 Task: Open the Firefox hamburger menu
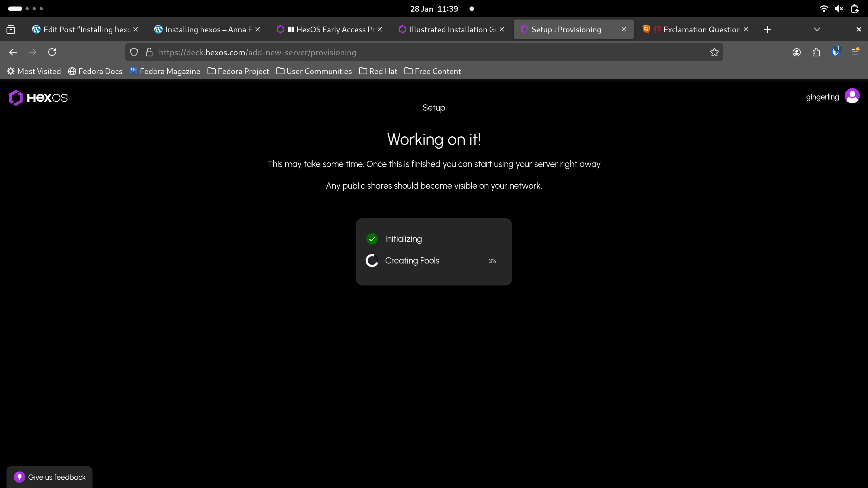click(x=855, y=52)
